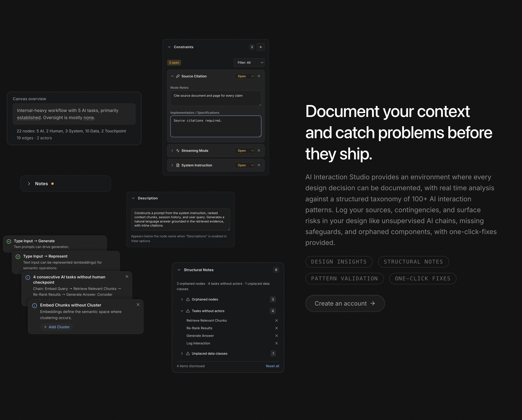Screen dimensions: 522x420
Task: Click the waveform icon on Streaming Mode
Action: (178, 150)
